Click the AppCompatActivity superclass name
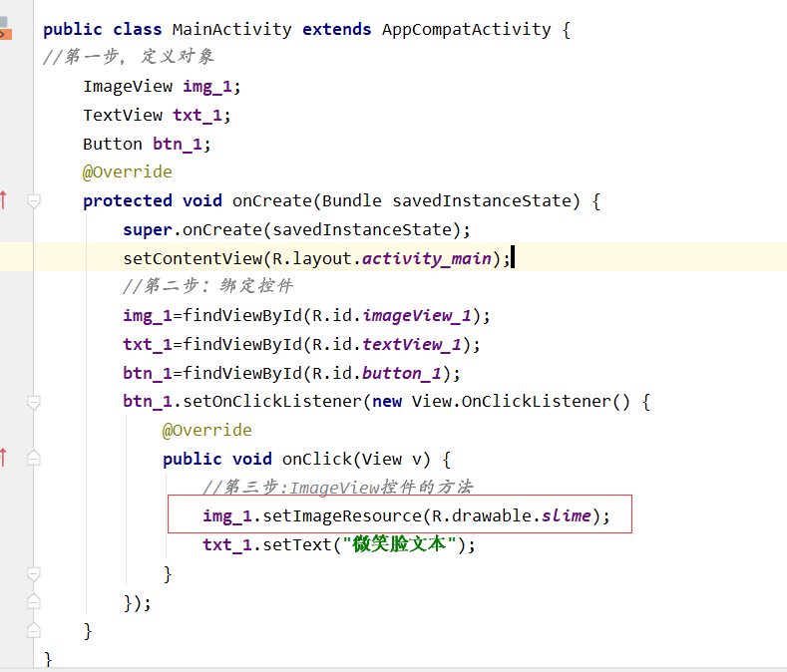 point(466,29)
